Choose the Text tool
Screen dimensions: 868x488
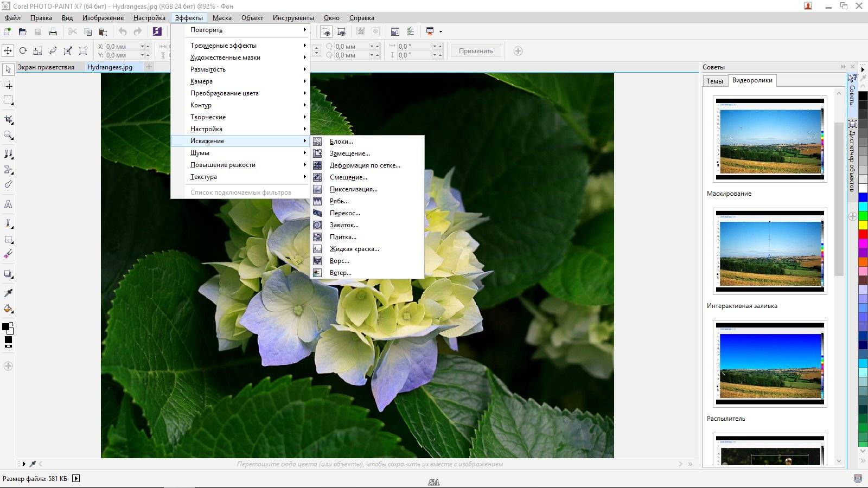pyautogui.click(x=8, y=204)
